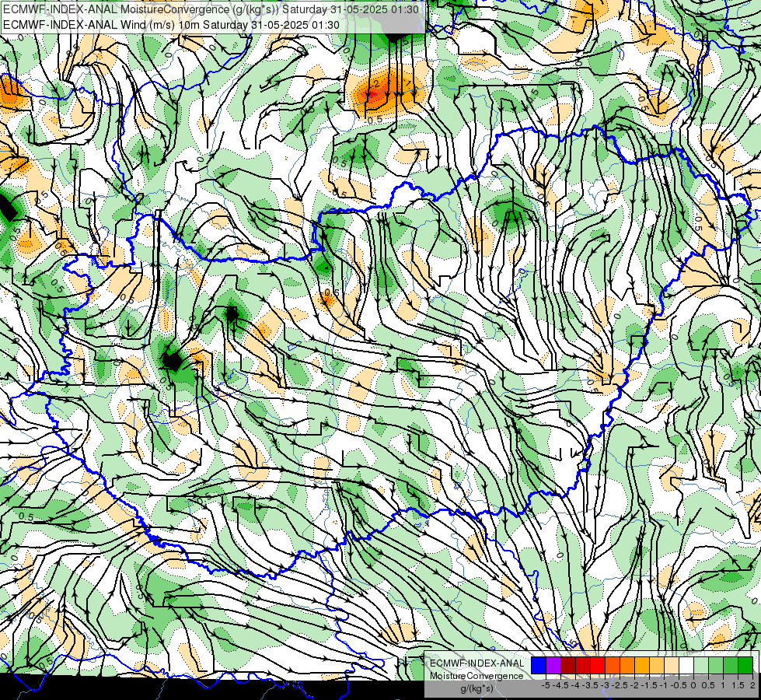The image size is (761, 700).
Task: Select the orange swatch between -2.5 and -2
Action: click(x=627, y=666)
